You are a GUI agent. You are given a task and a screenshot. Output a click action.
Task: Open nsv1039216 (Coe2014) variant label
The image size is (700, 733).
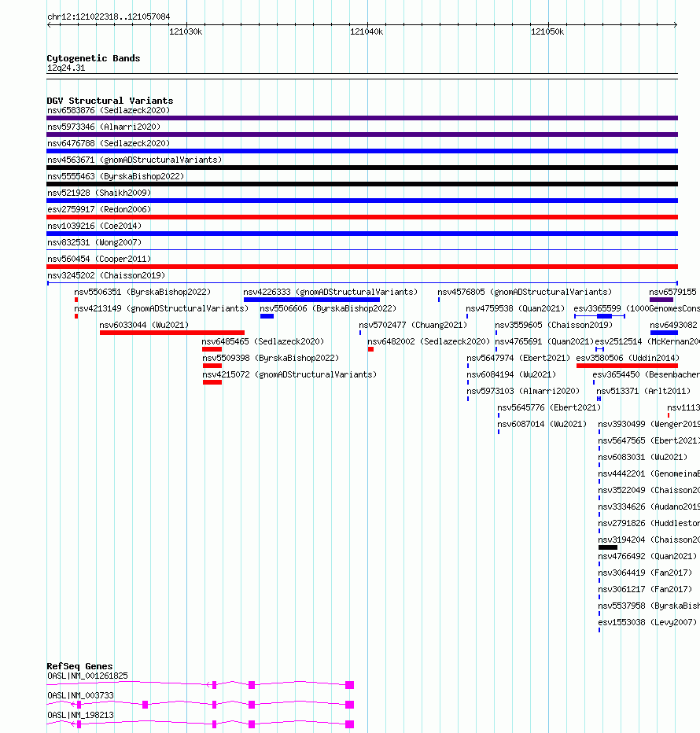click(94, 226)
